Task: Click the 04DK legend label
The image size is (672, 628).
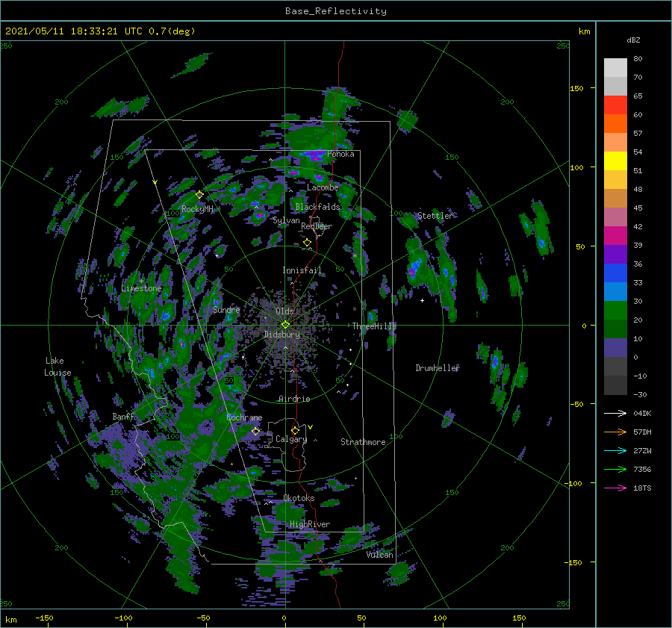Action: coord(642,414)
